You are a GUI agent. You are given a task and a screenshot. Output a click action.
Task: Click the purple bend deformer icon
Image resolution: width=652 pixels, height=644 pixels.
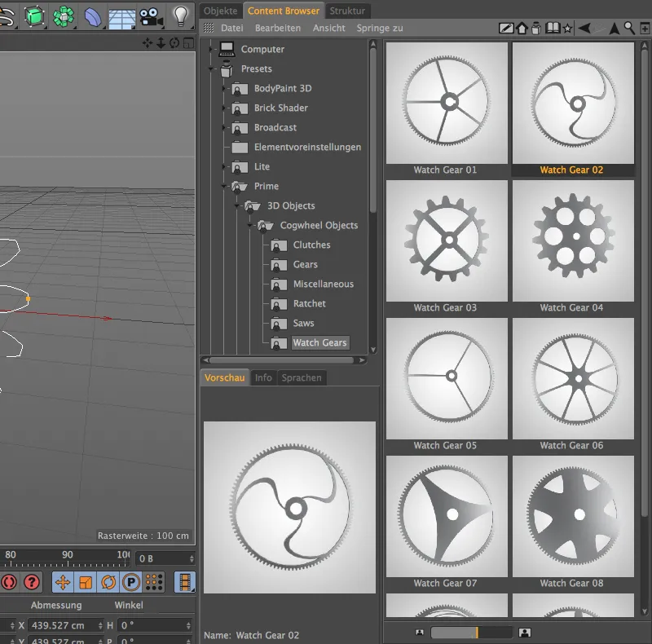tap(92, 17)
